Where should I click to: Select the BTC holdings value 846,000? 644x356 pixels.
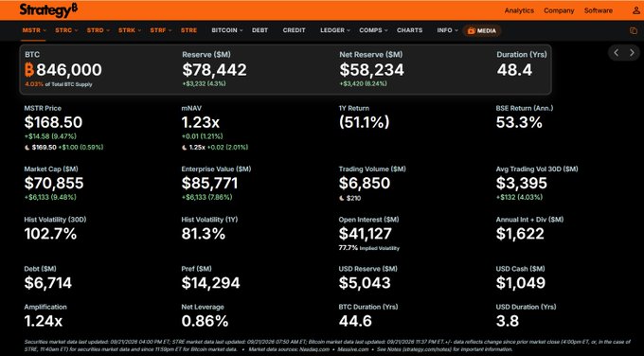pos(69,70)
